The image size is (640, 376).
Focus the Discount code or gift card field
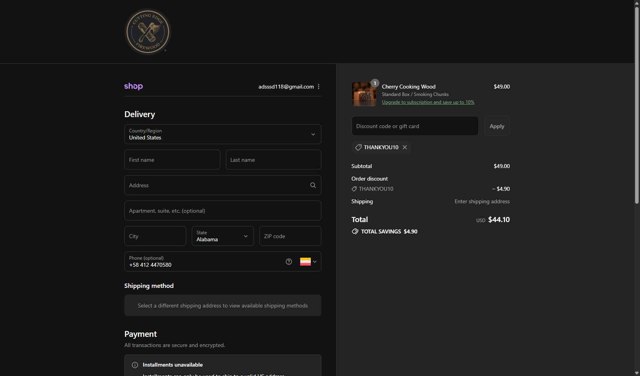(x=415, y=126)
